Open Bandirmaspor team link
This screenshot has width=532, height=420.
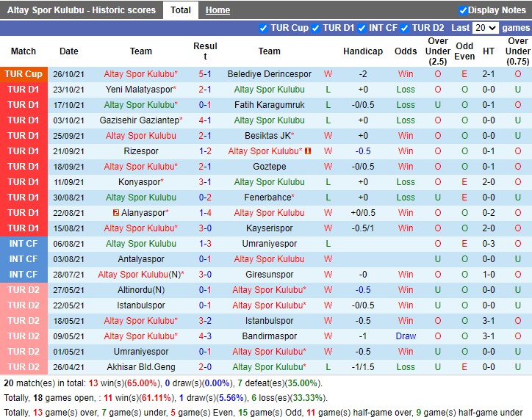point(270,336)
